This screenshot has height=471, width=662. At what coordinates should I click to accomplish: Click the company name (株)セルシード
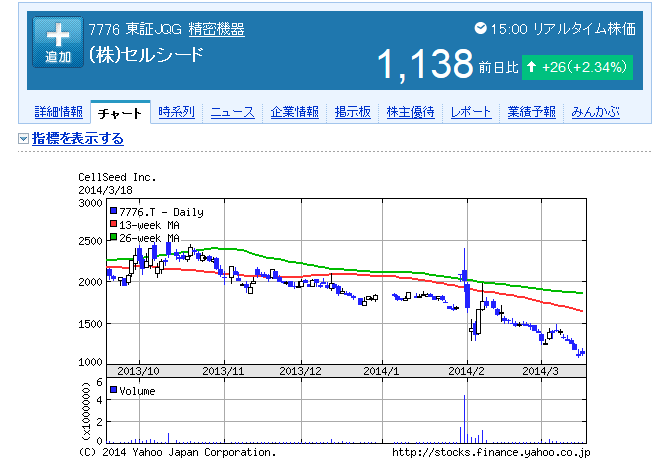146,55
